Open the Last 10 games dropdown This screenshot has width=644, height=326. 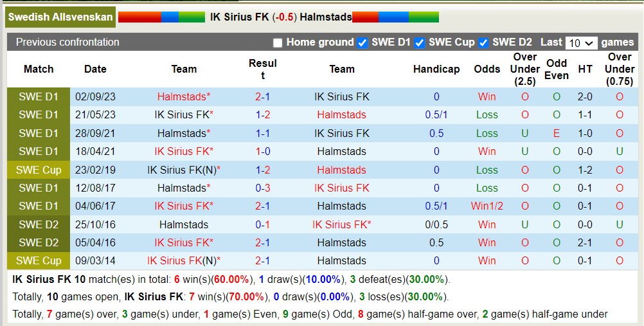click(x=581, y=43)
